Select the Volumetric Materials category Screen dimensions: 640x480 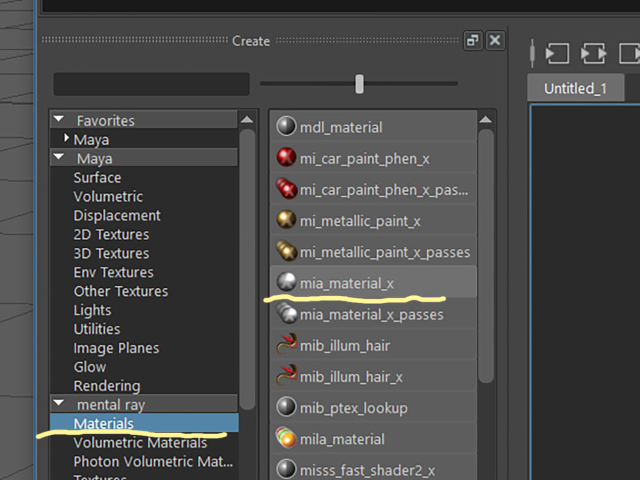click(140, 442)
